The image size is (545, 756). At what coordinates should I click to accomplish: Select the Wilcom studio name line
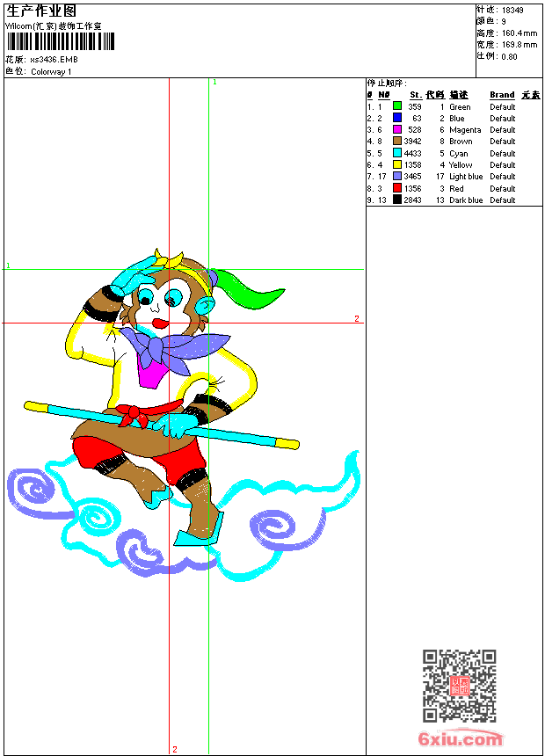pos(53,26)
